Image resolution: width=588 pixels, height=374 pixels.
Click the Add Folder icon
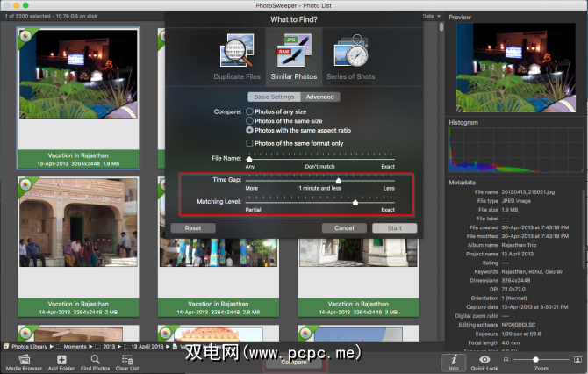point(61,360)
